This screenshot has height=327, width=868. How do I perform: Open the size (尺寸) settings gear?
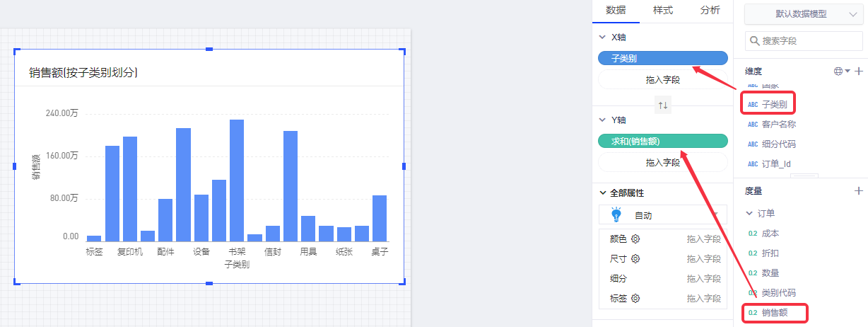pyautogui.click(x=635, y=259)
